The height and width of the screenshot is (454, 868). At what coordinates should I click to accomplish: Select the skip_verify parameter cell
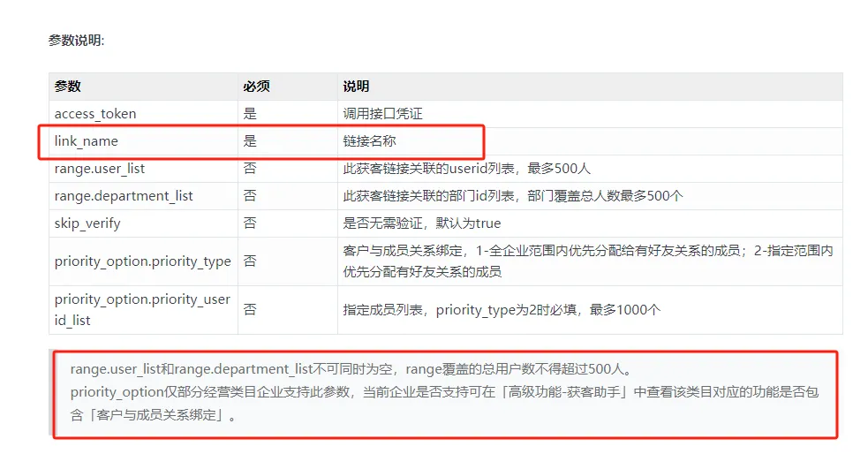tap(87, 223)
